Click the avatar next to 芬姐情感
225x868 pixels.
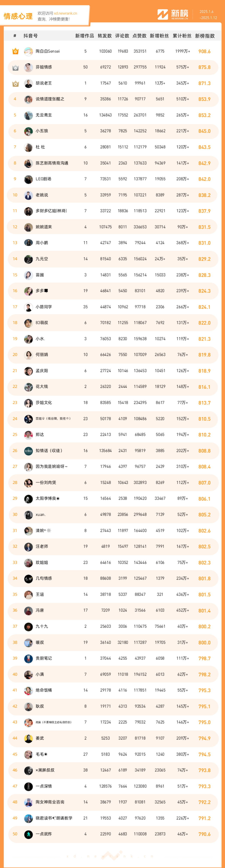pyautogui.click(x=29, y=67)
